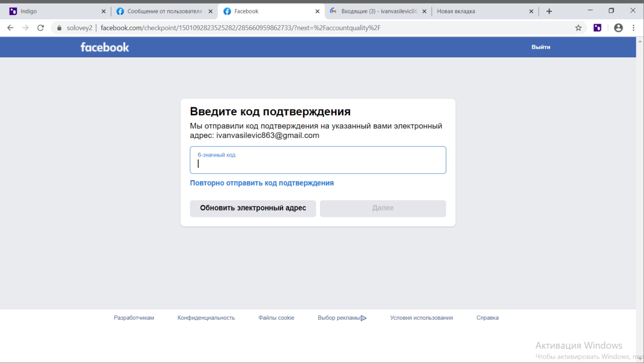Image resolution: width=644 pixels, height=363 pixels.
Task: Restore down the Chrome window
Action: point(611,11)
